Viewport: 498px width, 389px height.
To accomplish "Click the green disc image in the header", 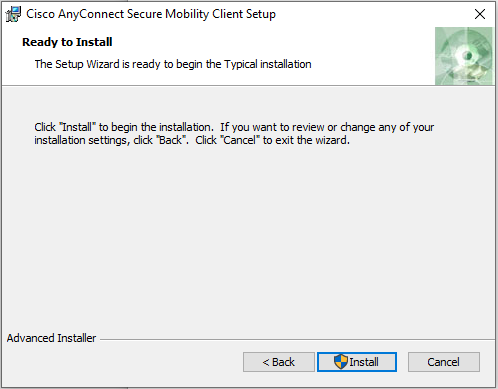I will [464, 56].
